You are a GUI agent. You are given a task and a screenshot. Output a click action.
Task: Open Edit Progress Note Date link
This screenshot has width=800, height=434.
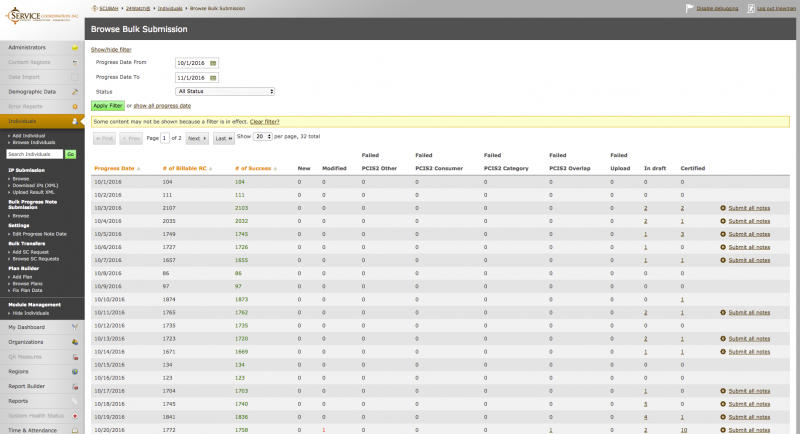[39, 234]
